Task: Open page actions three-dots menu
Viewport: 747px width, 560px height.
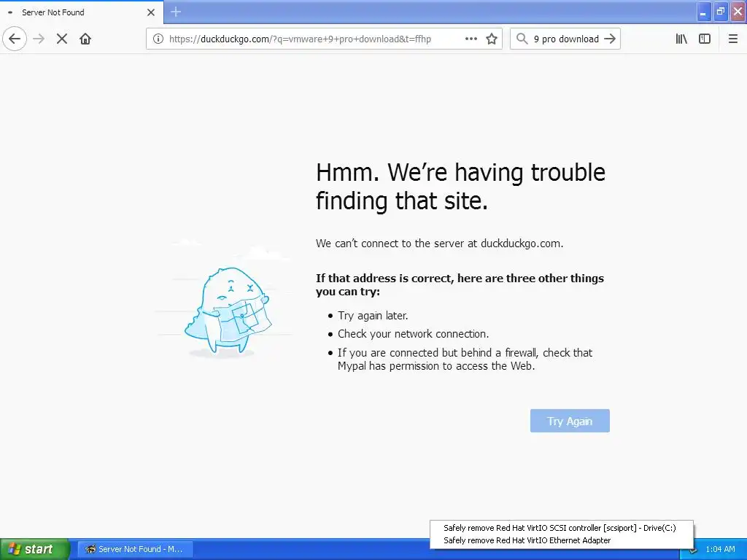Action: (471, 39)
